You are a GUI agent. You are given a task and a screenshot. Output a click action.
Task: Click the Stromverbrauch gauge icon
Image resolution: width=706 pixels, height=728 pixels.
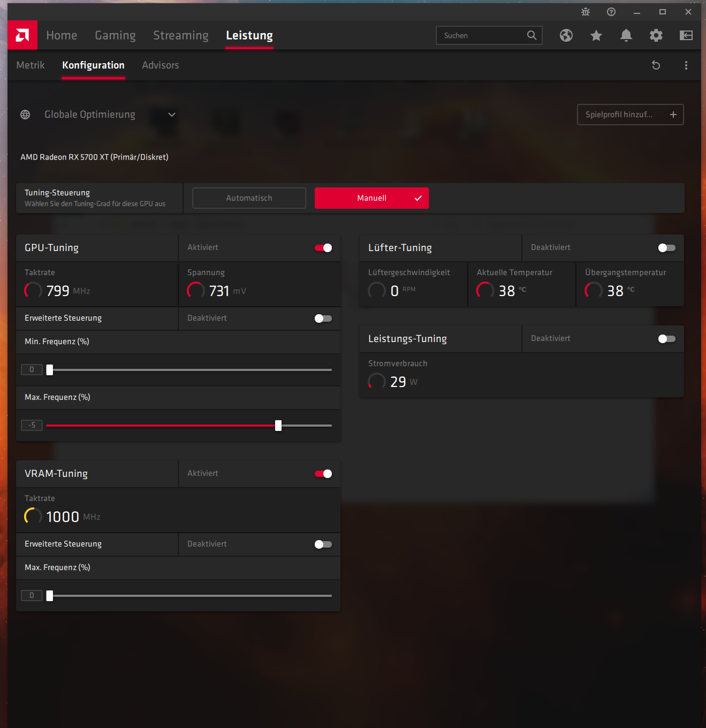(x=377, y=382)
